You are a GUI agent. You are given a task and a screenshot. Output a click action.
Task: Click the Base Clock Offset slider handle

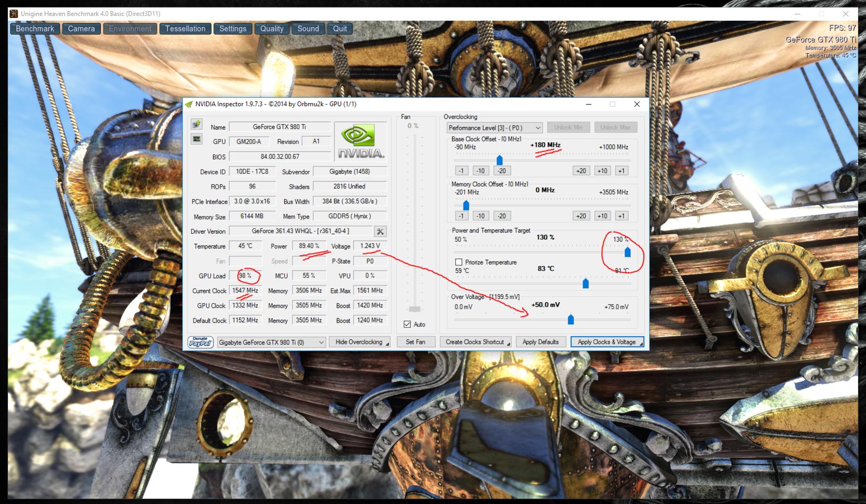click(500, 160)
